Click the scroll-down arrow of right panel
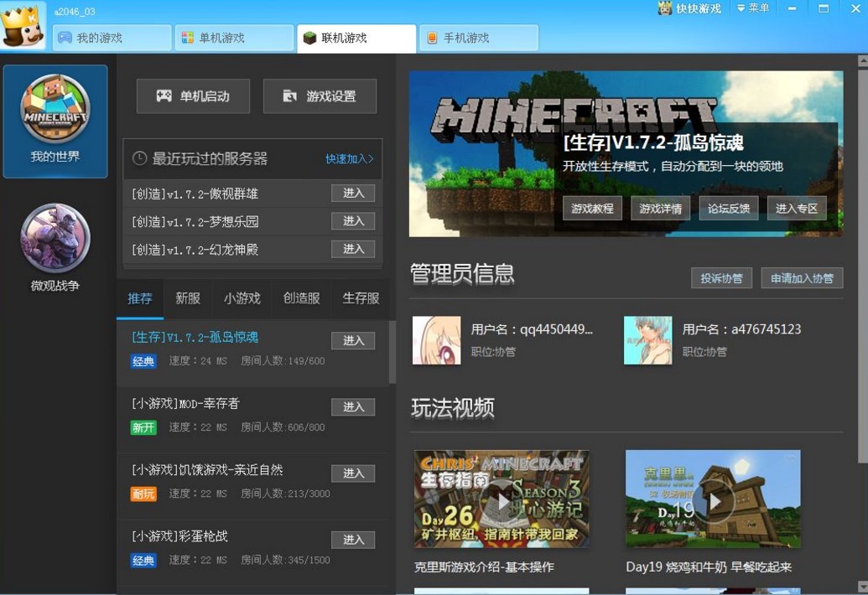Screen dimensions: 868x595 [x=863, y=587]
